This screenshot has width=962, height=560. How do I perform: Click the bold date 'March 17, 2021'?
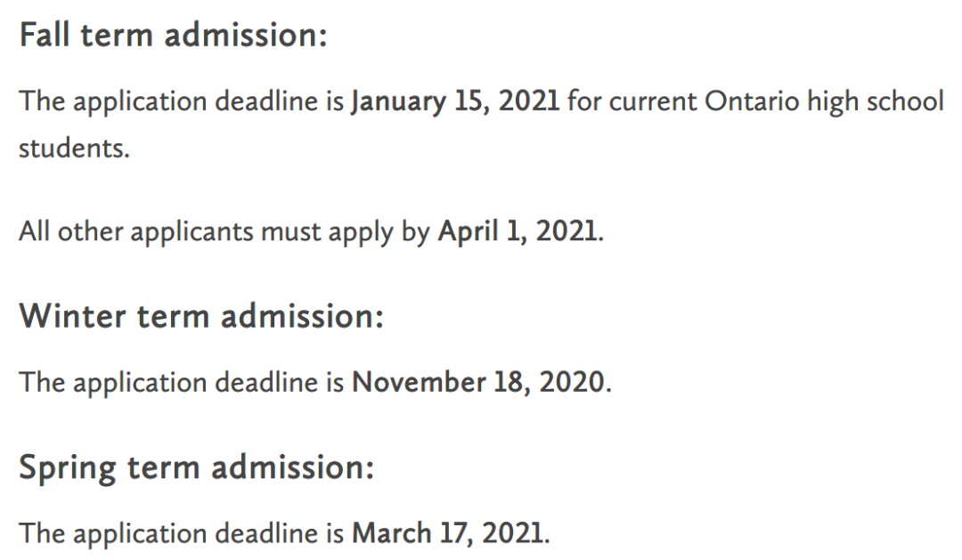[447, 533]
